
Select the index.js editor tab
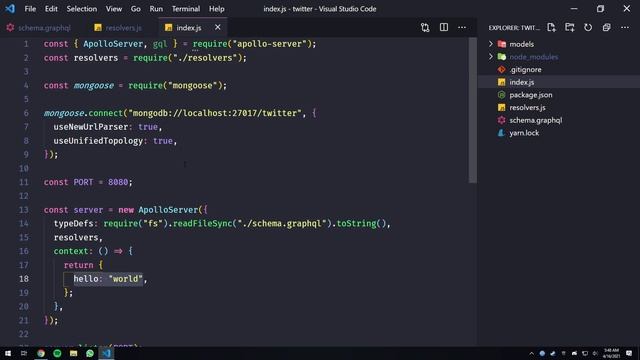point(189,28)
